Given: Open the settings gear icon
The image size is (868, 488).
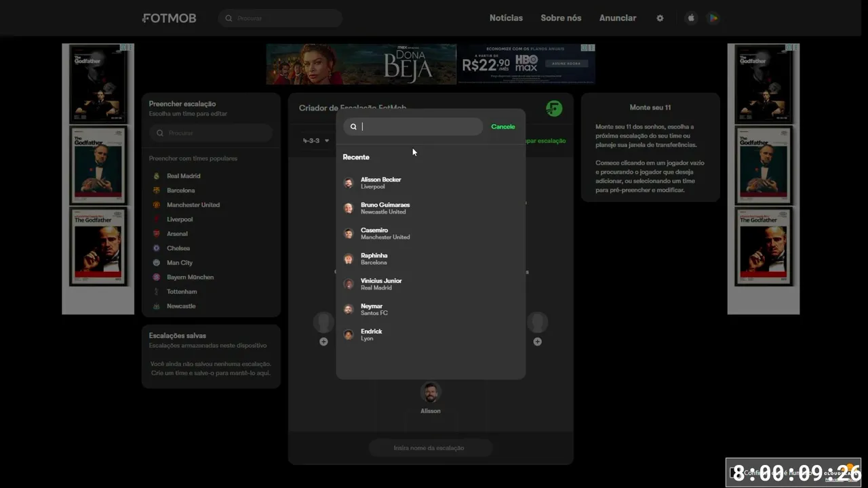Looking at the screenshot, I should (660, 18).
